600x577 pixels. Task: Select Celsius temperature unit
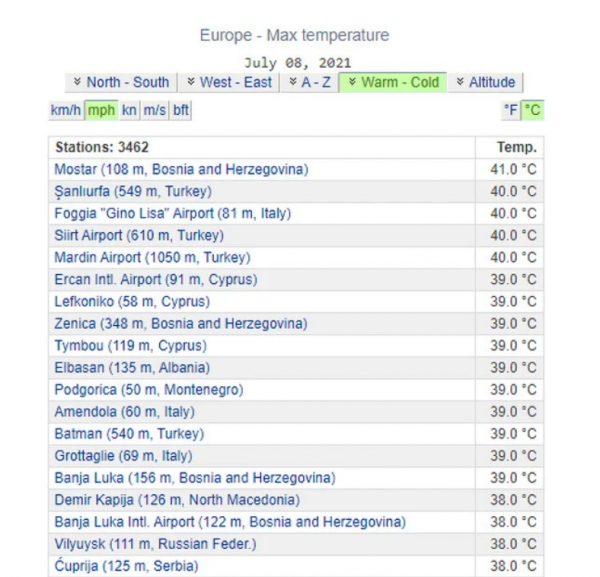[532, 110]
